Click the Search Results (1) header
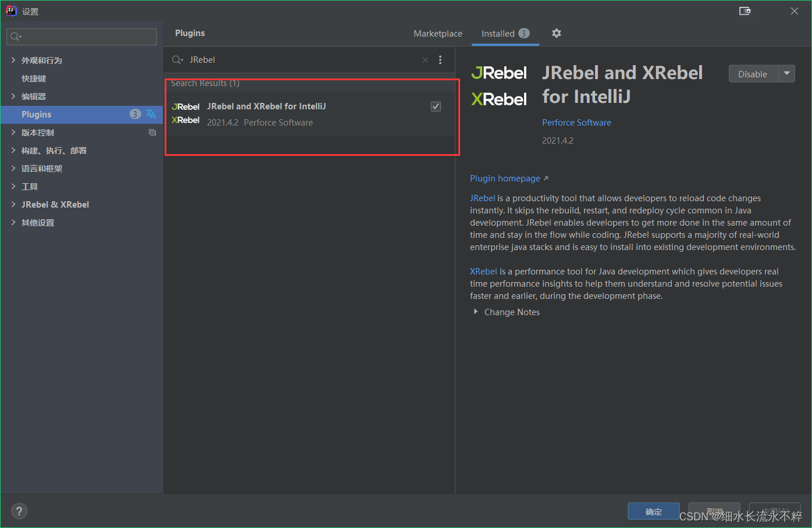The width and height of the screenshot is (812, 528). 205,83
